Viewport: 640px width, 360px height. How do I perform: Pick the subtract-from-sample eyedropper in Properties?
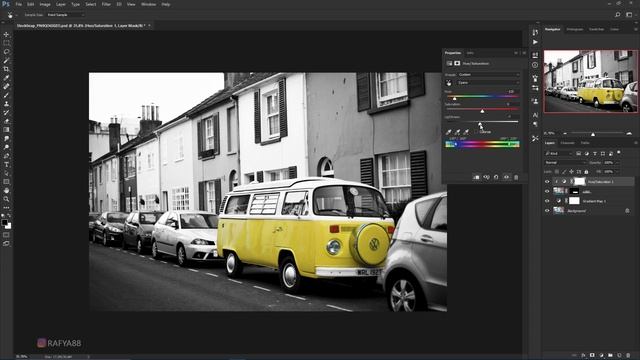pyautogui.click(x=466, y=131)
